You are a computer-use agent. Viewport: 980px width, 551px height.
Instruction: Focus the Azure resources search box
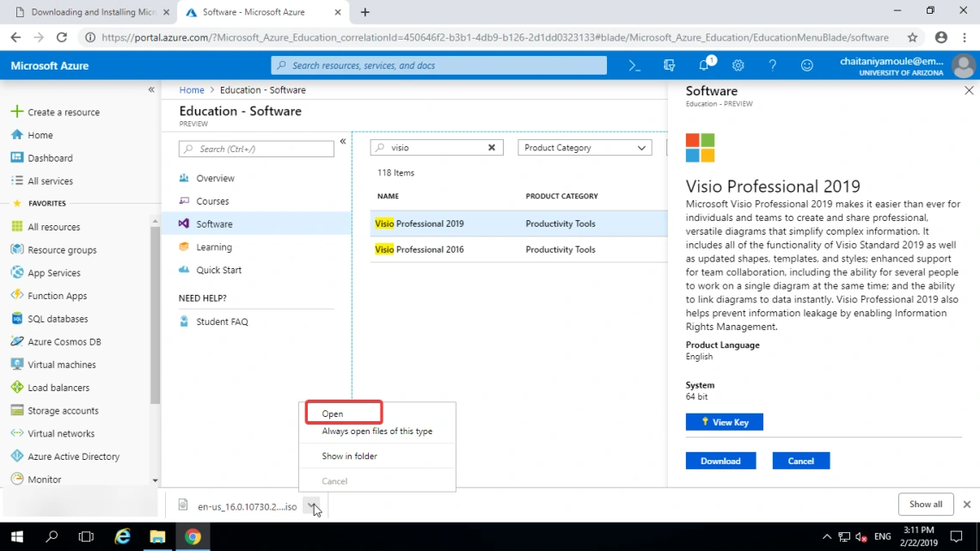pyautogui.click(x=438, y=65)
